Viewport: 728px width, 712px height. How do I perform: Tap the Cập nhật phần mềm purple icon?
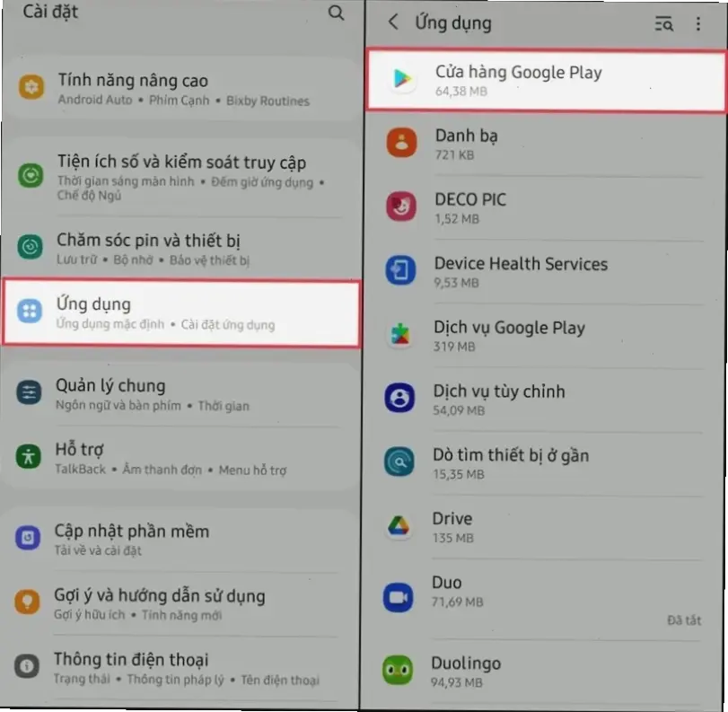(28, 538)
